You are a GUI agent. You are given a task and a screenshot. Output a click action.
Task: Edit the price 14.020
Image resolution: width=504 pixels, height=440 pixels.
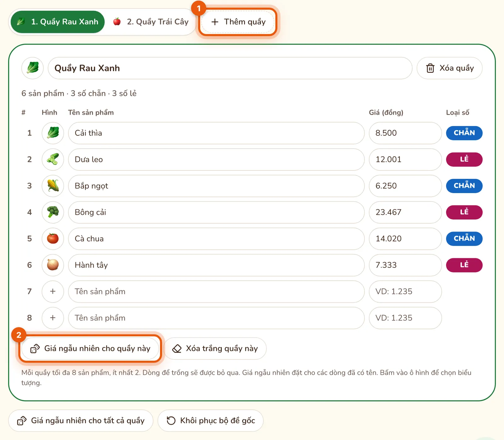(405, 239)
